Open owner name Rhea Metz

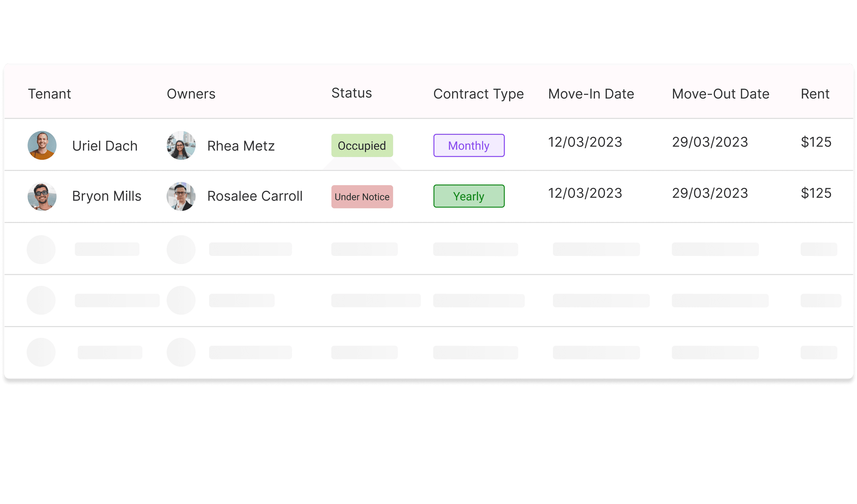(x=241, y=146)
